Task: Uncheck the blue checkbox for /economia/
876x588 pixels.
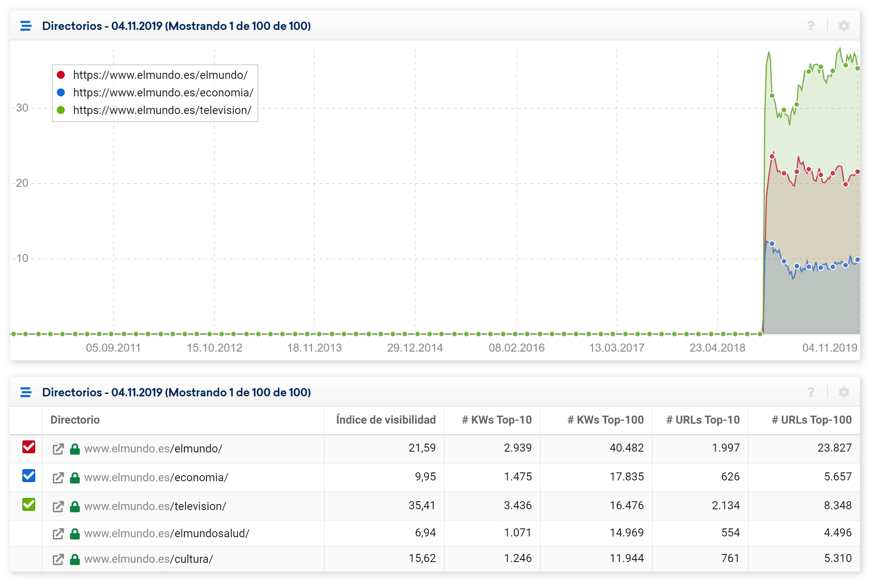Action: (29, 476)
